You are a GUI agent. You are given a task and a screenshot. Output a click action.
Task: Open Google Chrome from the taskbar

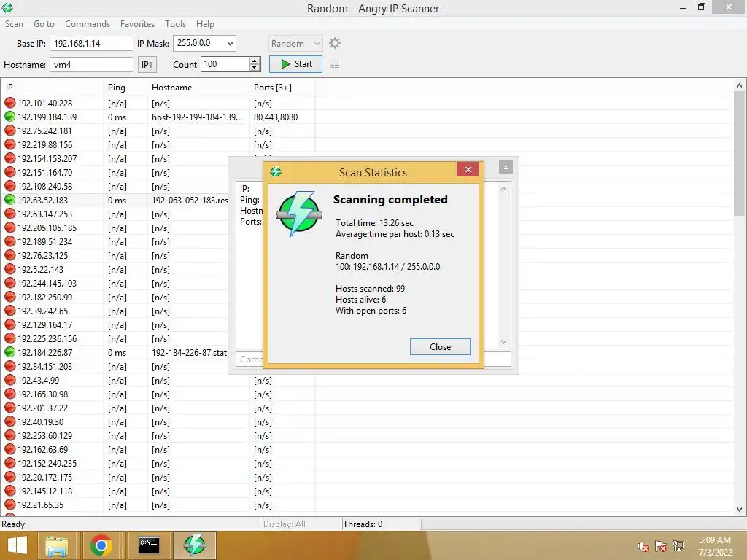(101, 545)
